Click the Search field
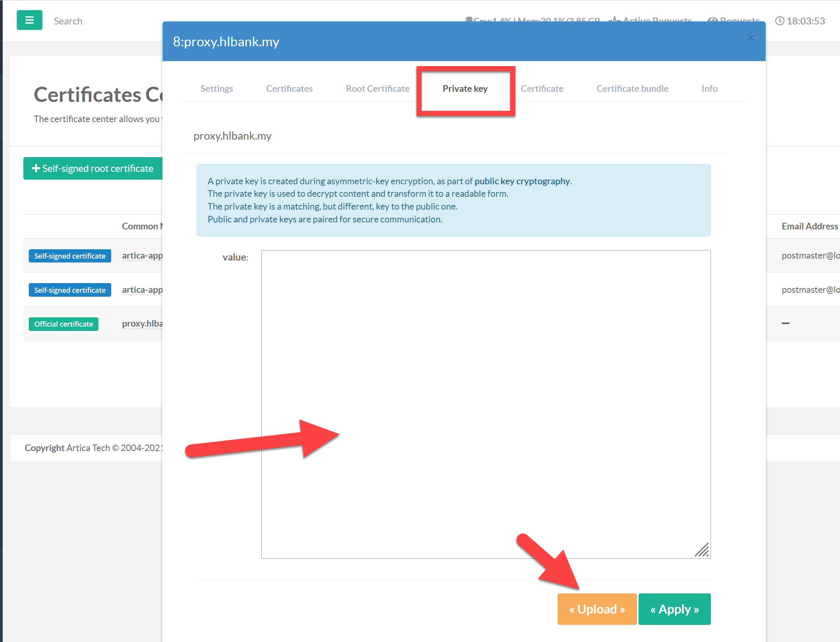 [68, 21]
